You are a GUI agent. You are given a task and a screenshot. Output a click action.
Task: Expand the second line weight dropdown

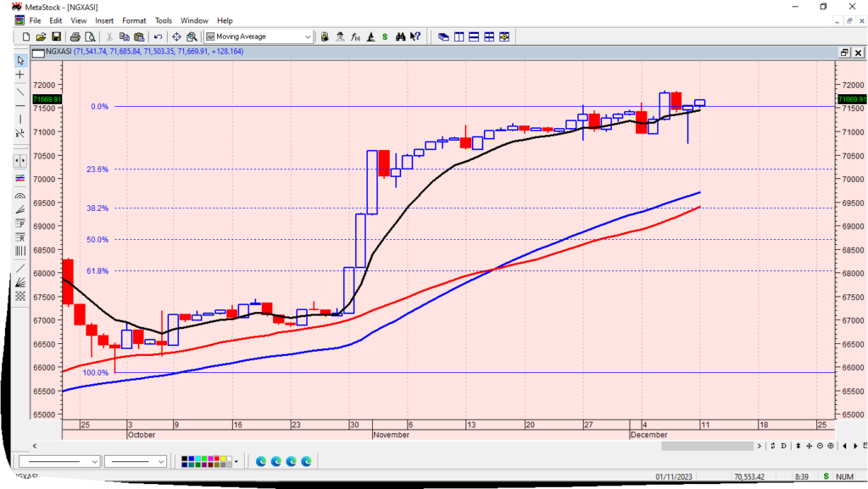click(x=160, y=461)
